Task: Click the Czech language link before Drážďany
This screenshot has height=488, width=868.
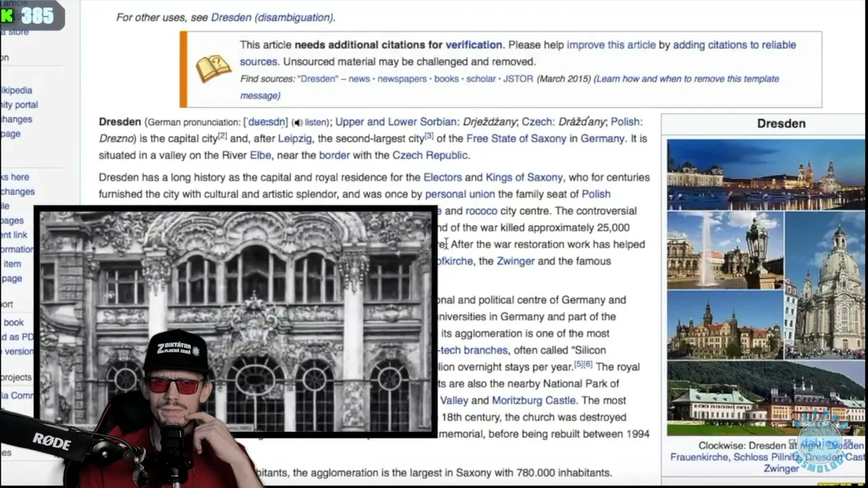Action: click(x=537, y=122)
